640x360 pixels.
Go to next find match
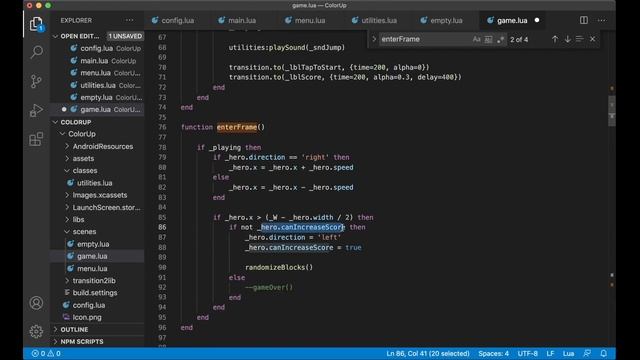click(x=567, y=39)
